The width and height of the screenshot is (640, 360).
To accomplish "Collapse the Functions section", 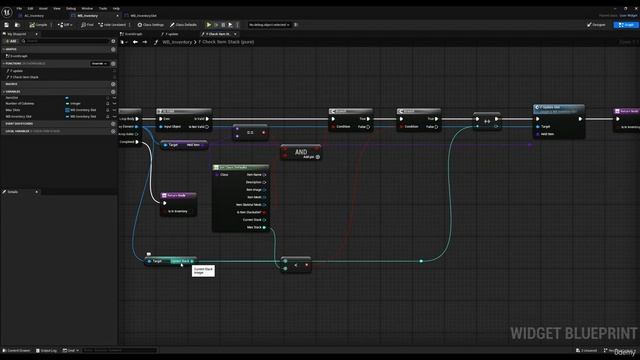I will [4, 64].
